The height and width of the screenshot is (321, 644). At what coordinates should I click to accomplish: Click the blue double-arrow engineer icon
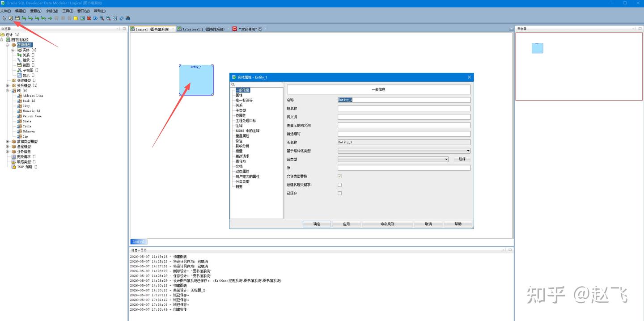(x=95, y=18)
